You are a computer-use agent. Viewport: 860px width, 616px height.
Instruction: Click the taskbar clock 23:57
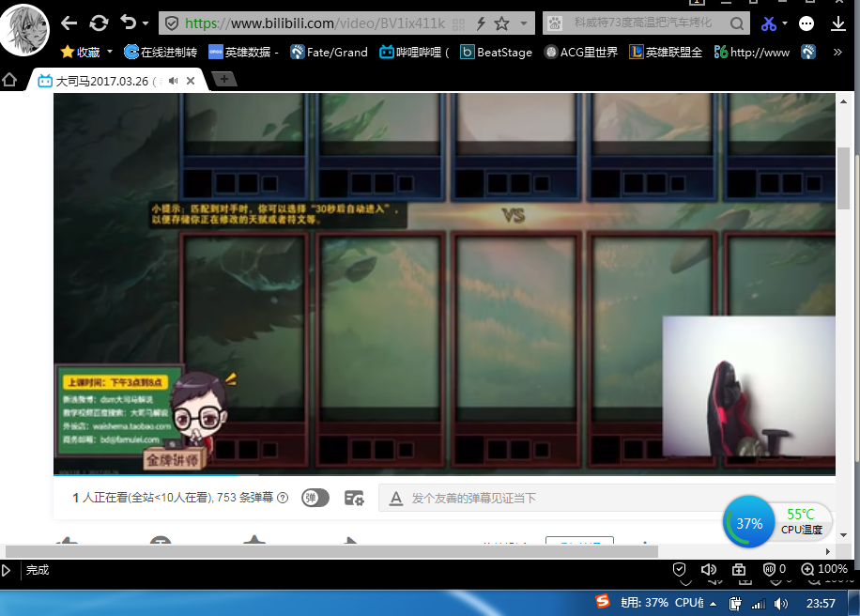pos(821,604)
